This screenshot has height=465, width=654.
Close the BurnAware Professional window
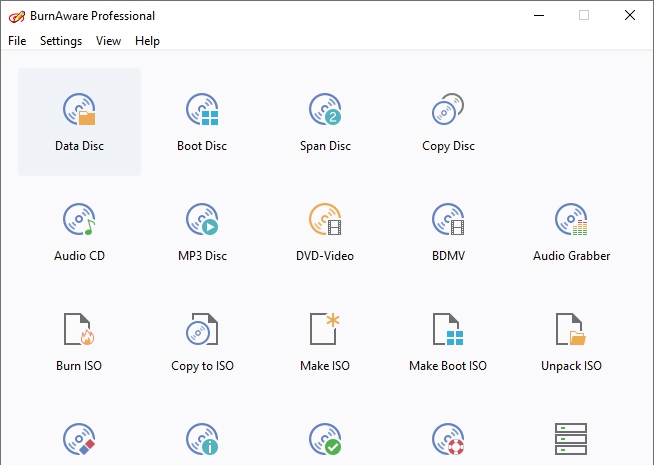pos(630,15)
